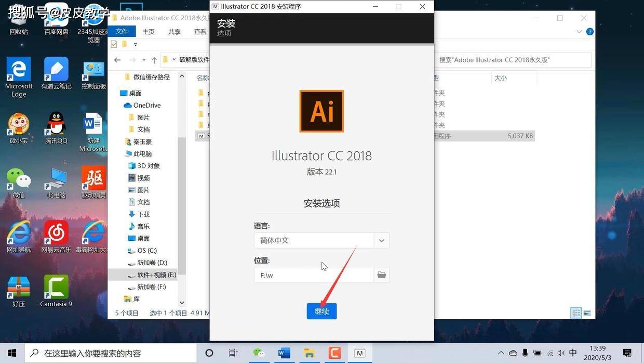Open File Explorer from the taskbar
Image resolution: width=644 pixels, height=363 pixels.
coord(310,353)
